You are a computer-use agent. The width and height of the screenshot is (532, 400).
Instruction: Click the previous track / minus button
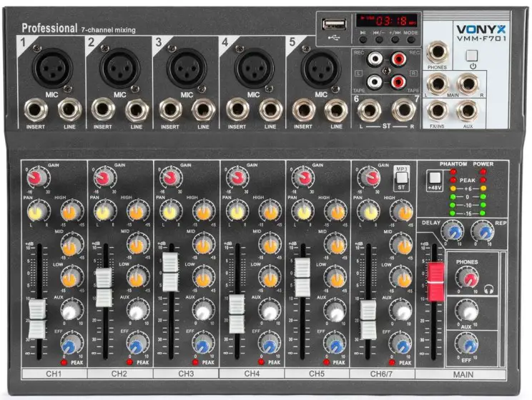coord(379,40)
